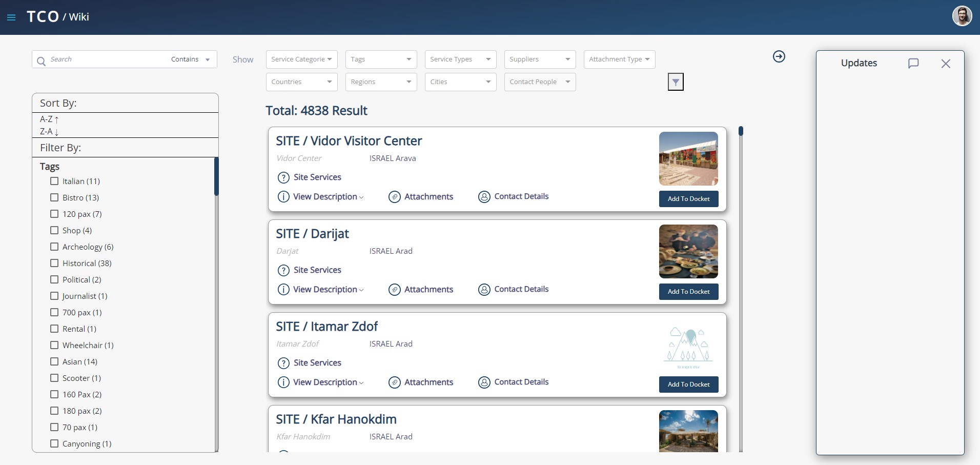Open the Service Types dropdown
The image size is (980, 465).
point(461,59)
